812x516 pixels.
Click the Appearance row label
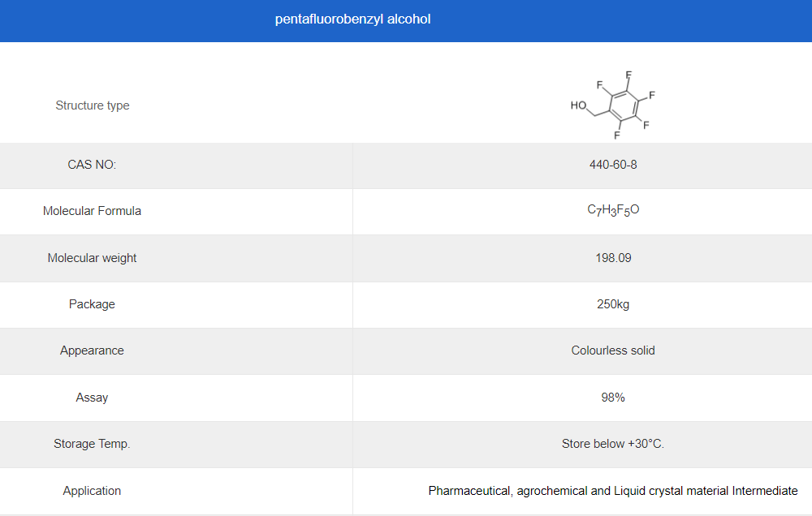tap(92, 350)
